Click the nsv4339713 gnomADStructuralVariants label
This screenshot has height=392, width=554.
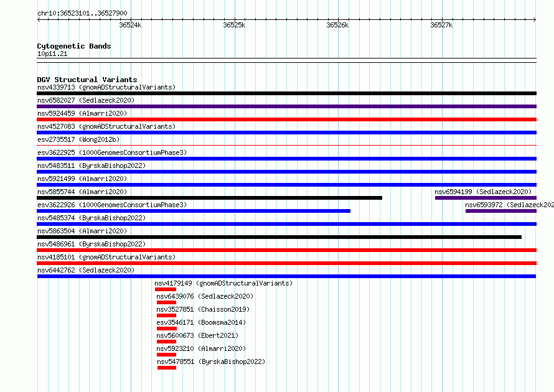[x=106, y=87]
